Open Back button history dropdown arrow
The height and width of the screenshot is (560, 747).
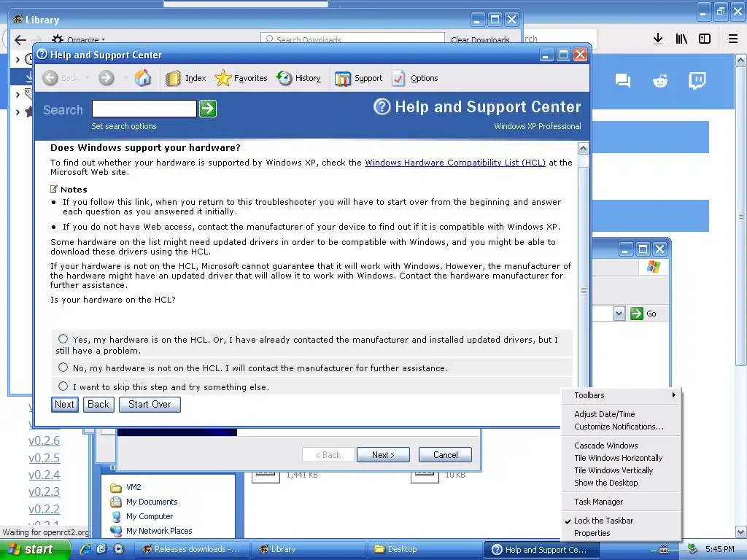click(88, 77)
